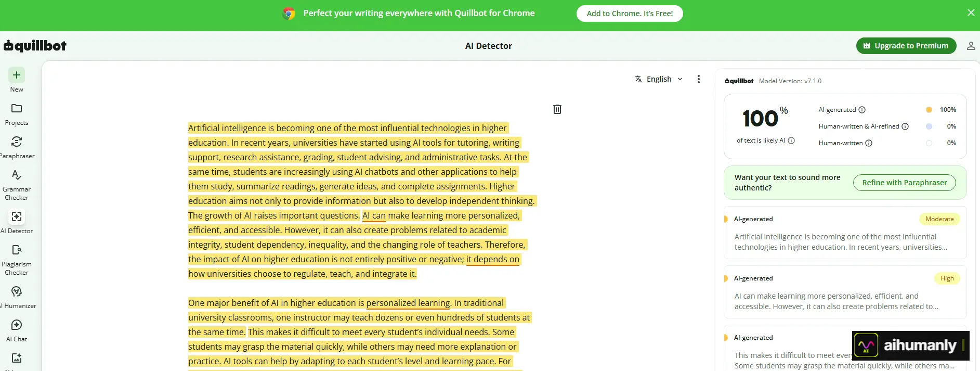Click the translate icon beside English
Image resolution: width=980 pixels, height=371 pixels.
(638, 79)
